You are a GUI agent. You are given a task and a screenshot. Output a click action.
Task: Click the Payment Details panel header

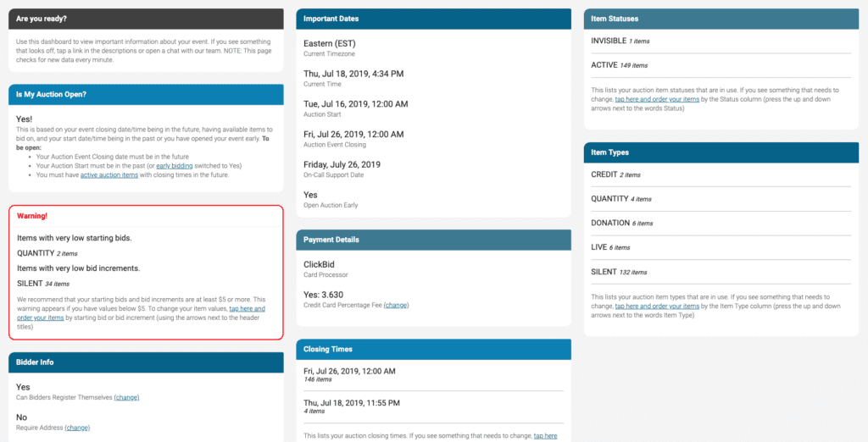[x=433, y=240]
